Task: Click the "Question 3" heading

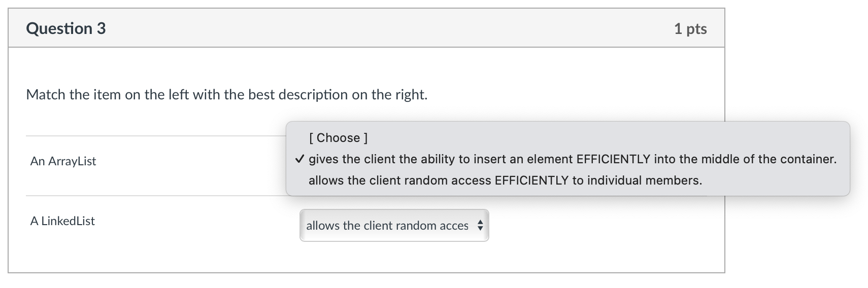Action: click(66, 28)
